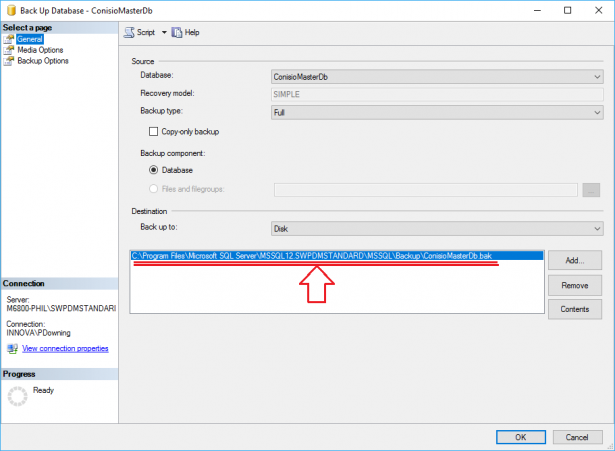Select the ConisioMasterDb.bak destination path
This screenshot has height=451, width=615.
[337, 256]
